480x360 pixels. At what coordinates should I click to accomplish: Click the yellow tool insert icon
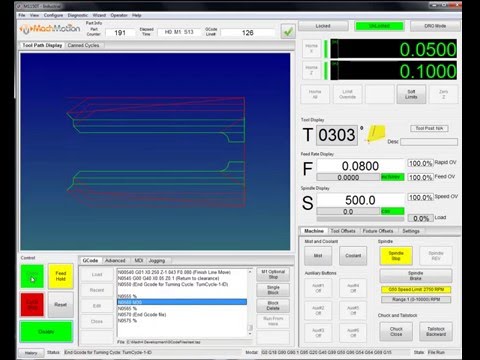[x=376, y=134]
